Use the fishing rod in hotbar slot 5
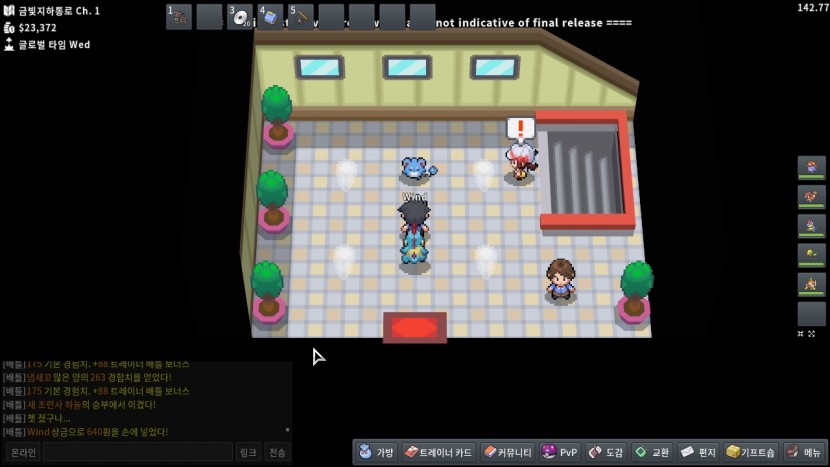This screenshot has width=830, height=467. (x=301, y=17)
